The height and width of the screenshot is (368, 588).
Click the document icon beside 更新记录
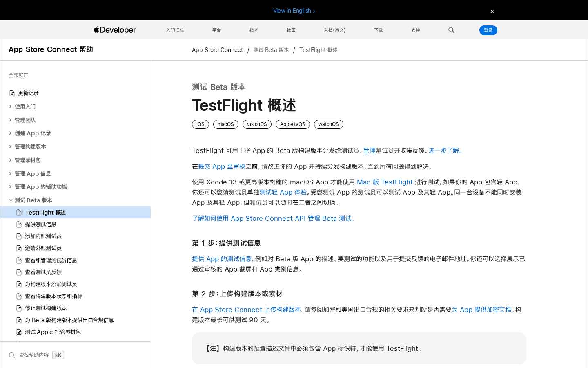tap(12, 93)
